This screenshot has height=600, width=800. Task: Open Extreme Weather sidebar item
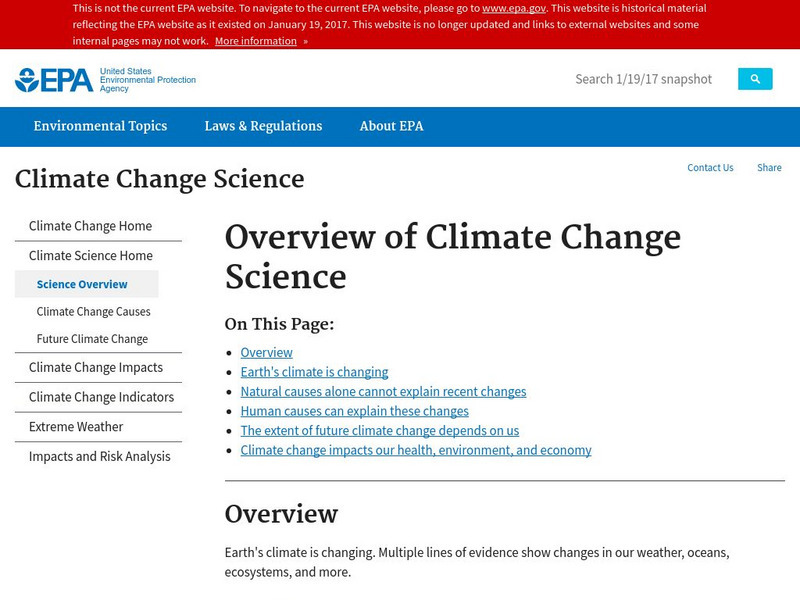[76, 427]
